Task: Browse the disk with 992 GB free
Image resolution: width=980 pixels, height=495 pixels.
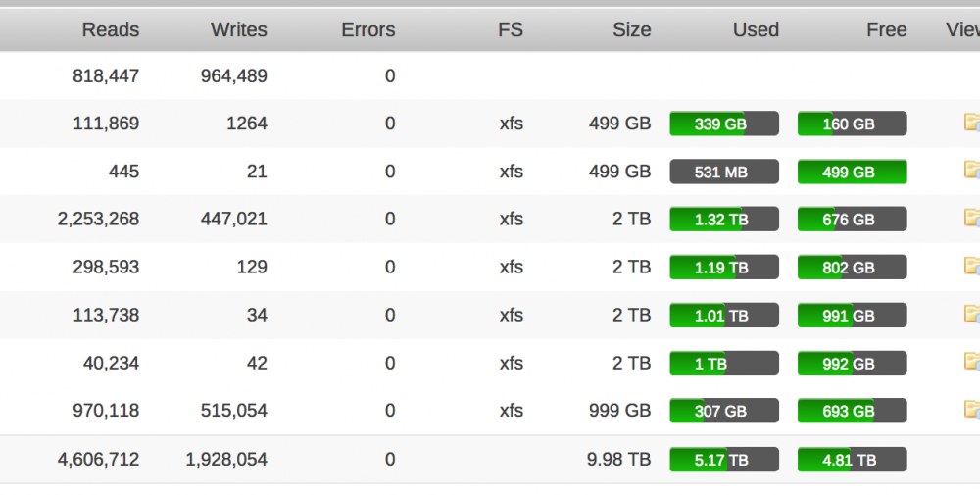Action: (x=972, y=363)
